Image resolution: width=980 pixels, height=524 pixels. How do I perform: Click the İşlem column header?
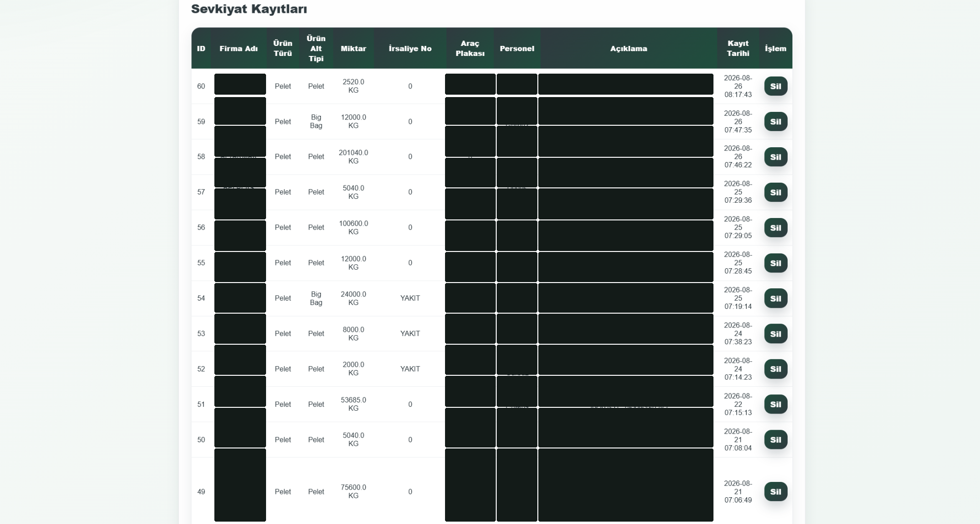click(775, 48)
